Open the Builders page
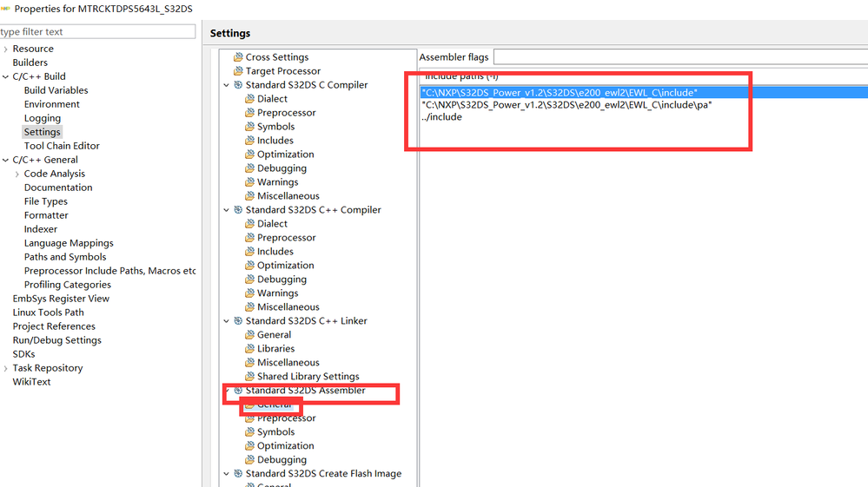Image resolution: width=868 pixels, height=487 pixels. pyautogui.click(x=30, y=63)
